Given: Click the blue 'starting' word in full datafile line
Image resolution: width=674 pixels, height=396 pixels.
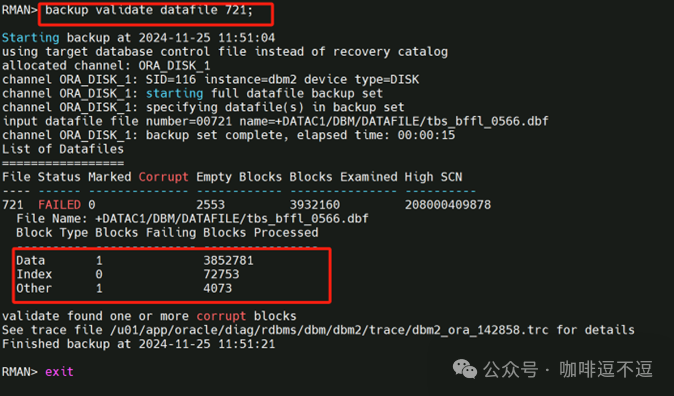Looking at the screenshot, I should click(174, 93).
